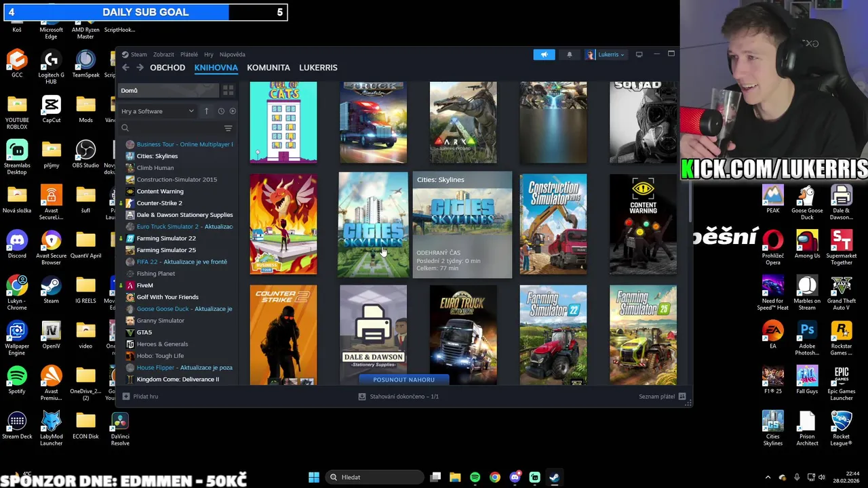Select Business Tour in the game list
The height and width of the screenshot is (488, 868).
[x=179, y=144]
